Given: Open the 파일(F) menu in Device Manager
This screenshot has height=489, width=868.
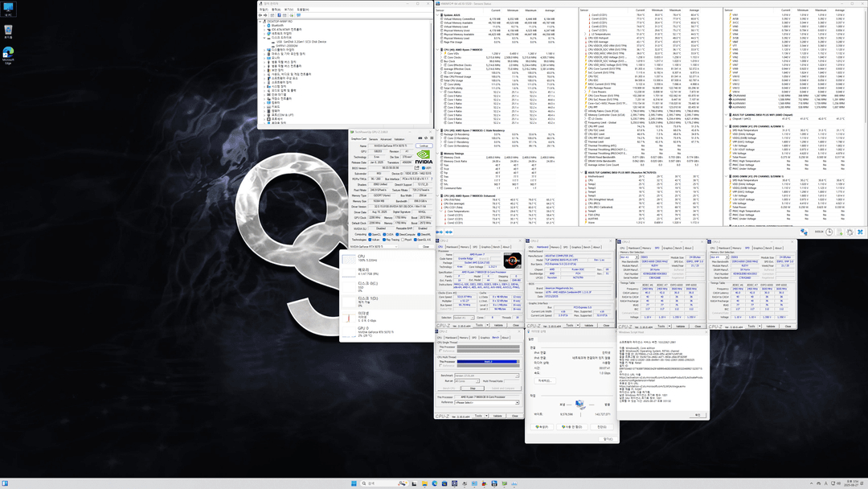Looking at the screenshot, I should (x=264, y=10).
